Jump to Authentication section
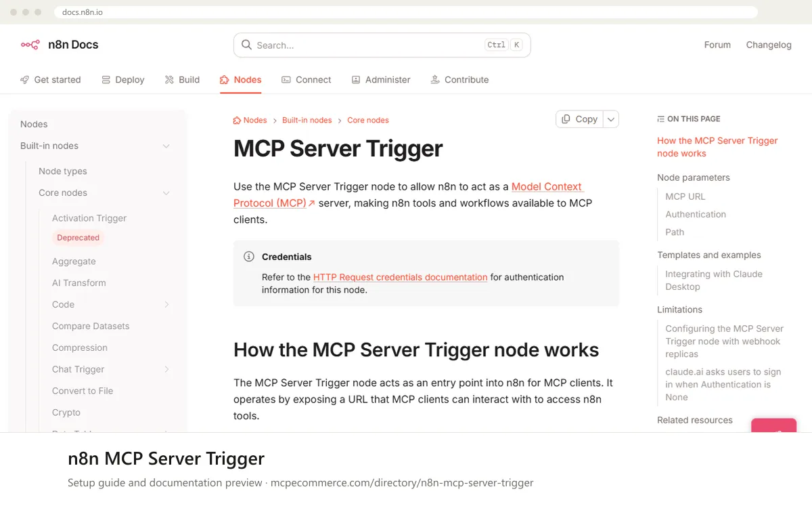This screenshot has width=812, height=508. pyautogui.click(x=696, y=214)
